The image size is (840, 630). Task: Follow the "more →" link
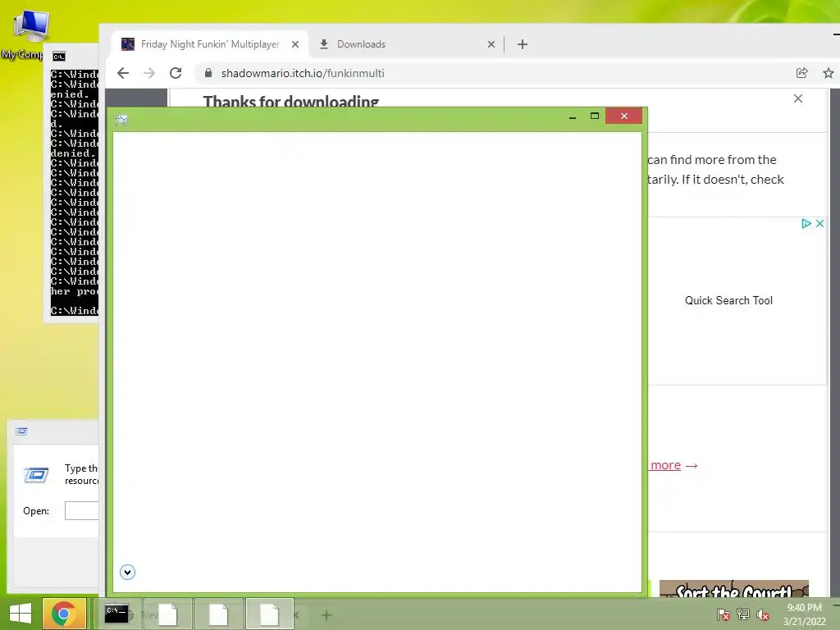[x=673, y=465]
